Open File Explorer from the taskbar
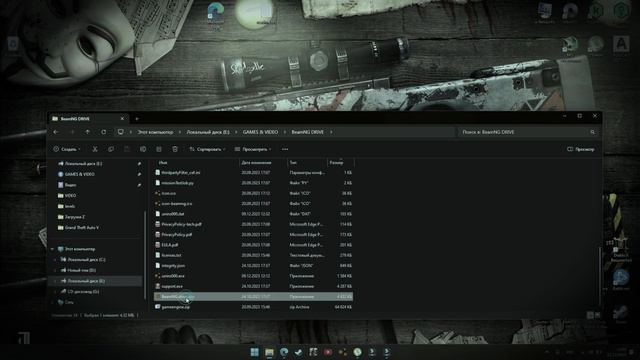 click(269, 352)
